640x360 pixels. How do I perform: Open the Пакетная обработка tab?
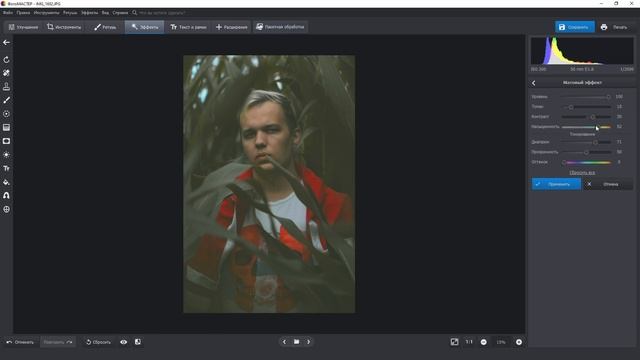280,27
